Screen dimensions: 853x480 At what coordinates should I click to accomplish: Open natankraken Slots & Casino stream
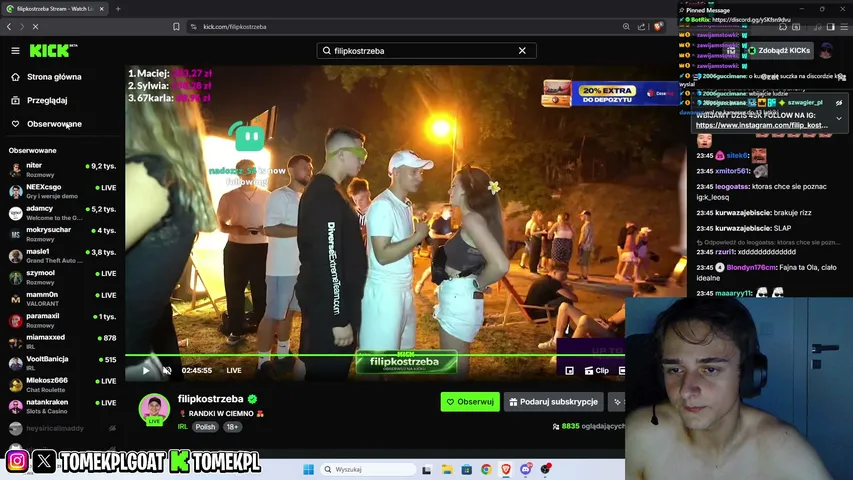coord(62,407)
